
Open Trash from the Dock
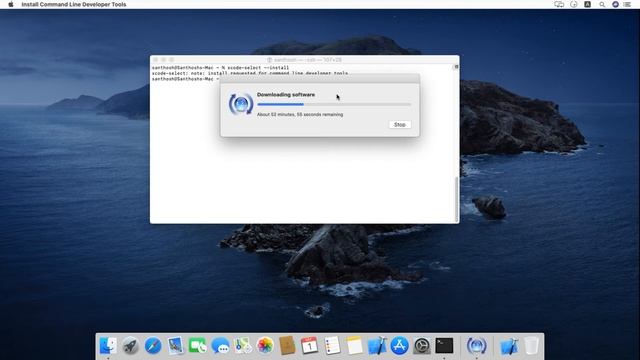point(531,346)
